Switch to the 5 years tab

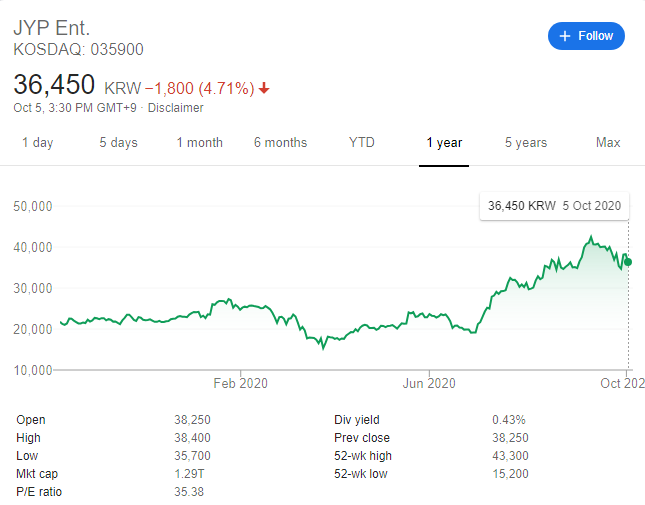[526, 143]
